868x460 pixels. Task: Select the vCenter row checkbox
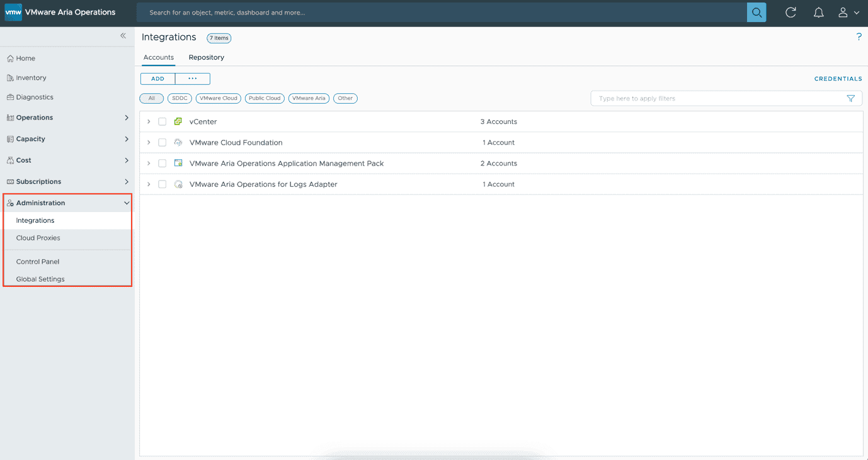coord(163,121)
